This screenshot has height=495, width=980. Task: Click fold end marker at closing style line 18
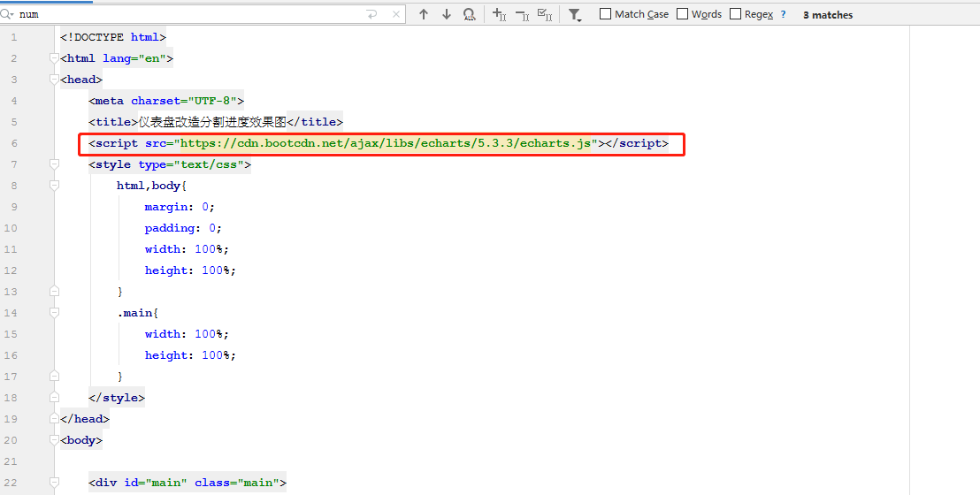(x=54, y=398)
